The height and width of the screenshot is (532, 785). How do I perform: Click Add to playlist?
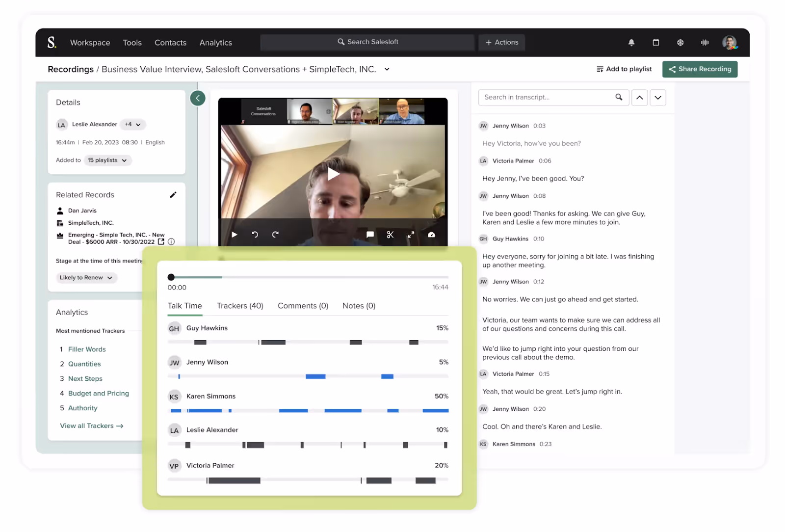[624, 69]
